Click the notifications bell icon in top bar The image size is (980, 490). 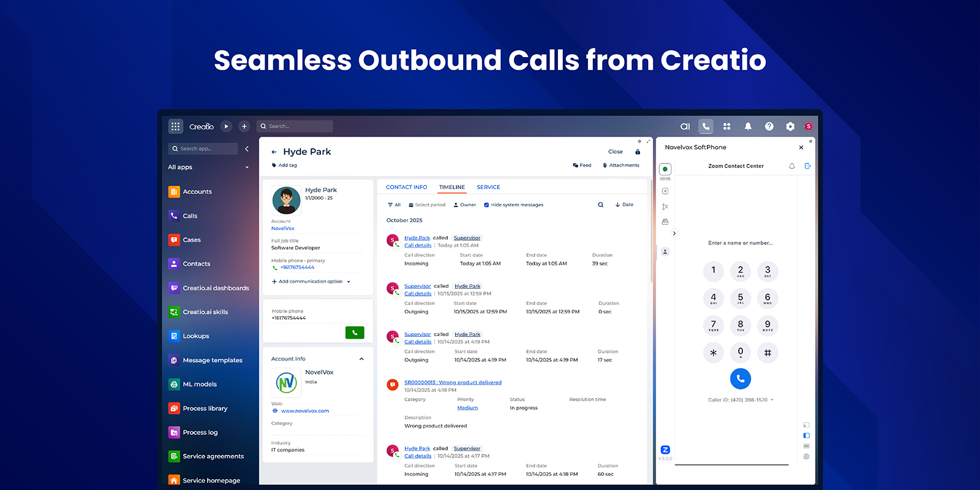[x=748, y=126]
